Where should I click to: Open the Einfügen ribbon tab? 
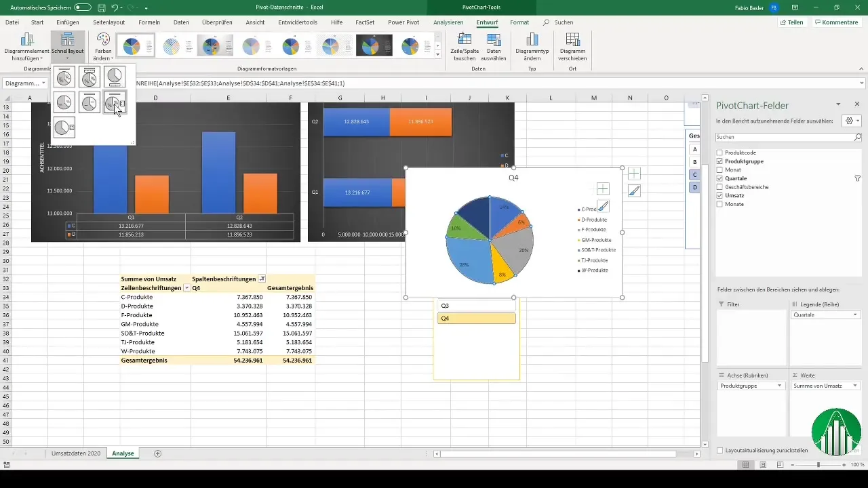[x=68, y=22]
